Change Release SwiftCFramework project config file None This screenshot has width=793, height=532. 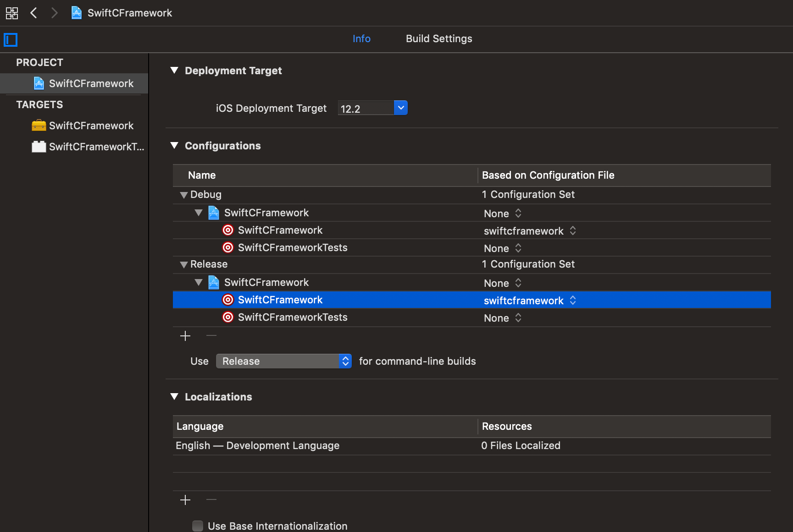point(503,283)
